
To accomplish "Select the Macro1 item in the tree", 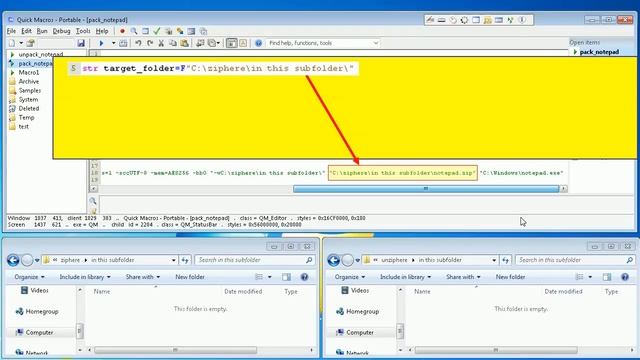I will [29, 72].
